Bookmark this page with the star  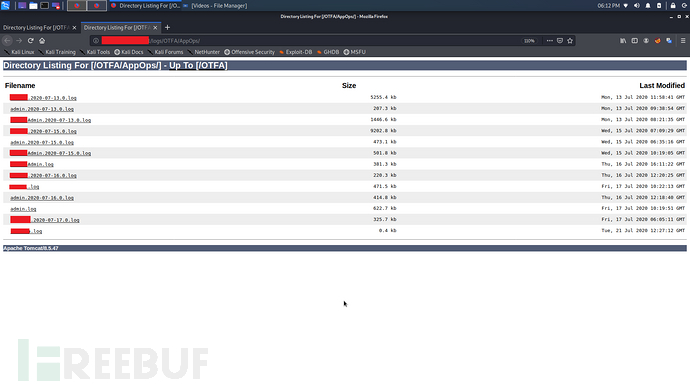click(570, 40)
